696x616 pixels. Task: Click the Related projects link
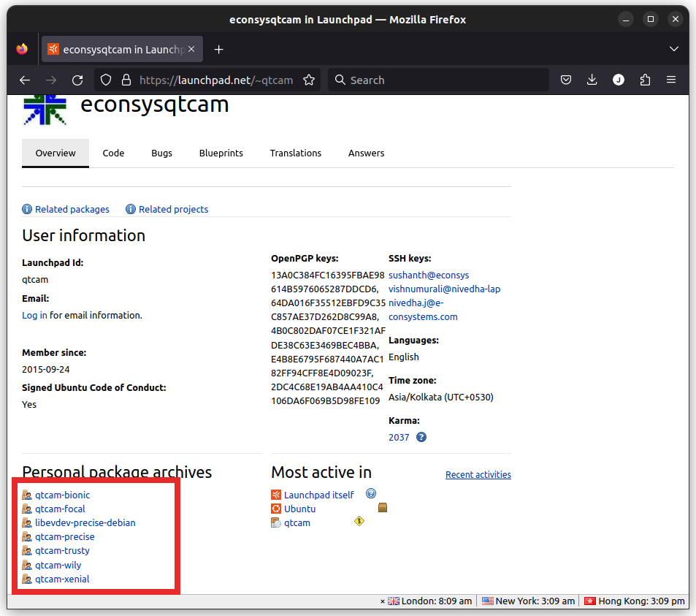point(173,209)
